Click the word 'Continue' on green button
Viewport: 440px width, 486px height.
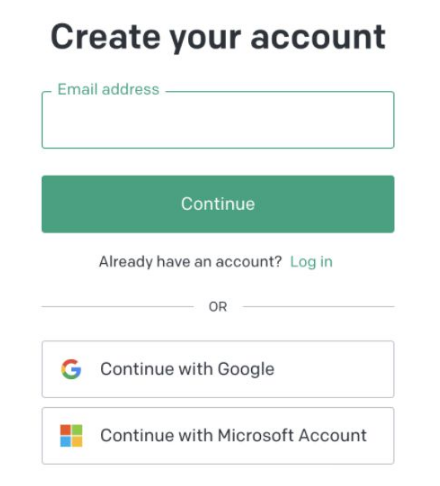click(x=218, y=204)
